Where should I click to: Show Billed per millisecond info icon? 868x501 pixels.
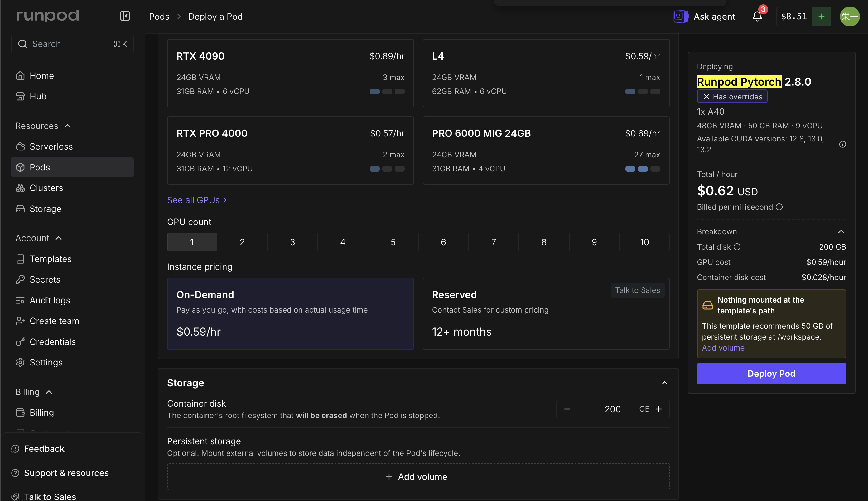point(779,207)
